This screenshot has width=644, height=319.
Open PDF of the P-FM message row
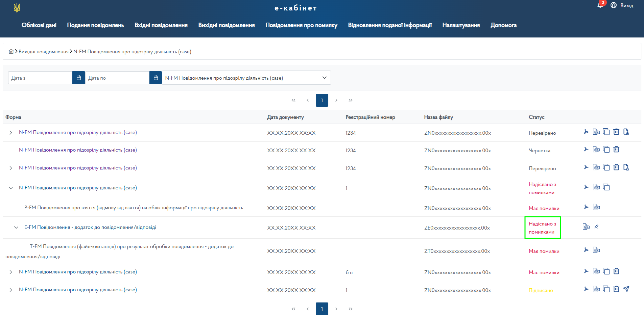[586, 207]
